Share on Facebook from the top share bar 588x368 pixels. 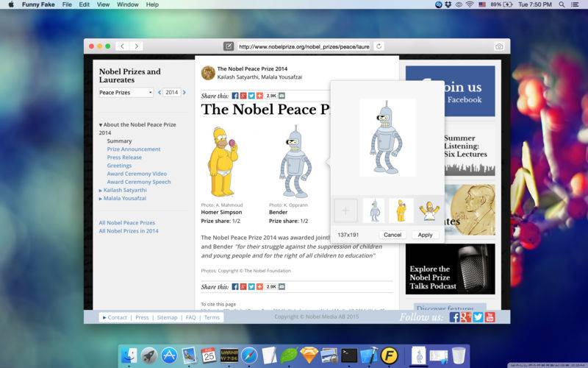235,96
